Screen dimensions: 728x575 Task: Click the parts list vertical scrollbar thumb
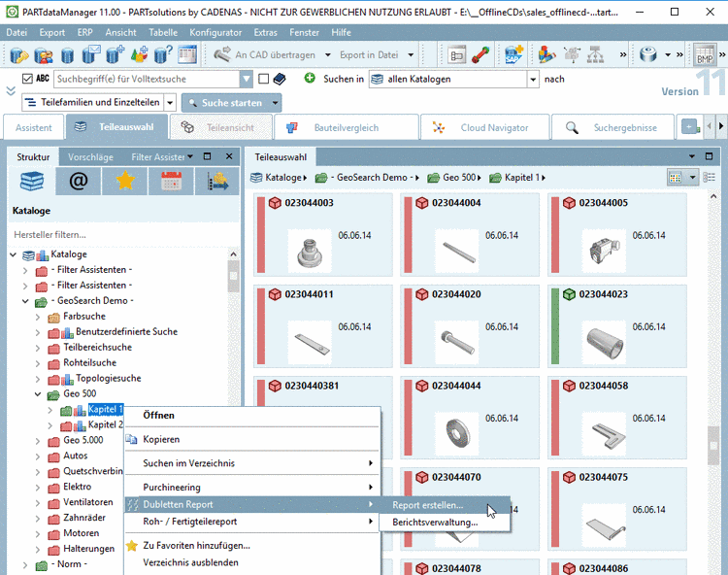pos(713,446)
